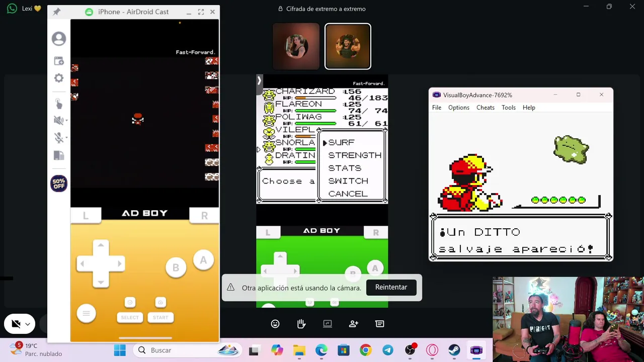Open the hamburger menu on yellow emulator
This screenshot has width=644, height=362.
click(86, 313)
